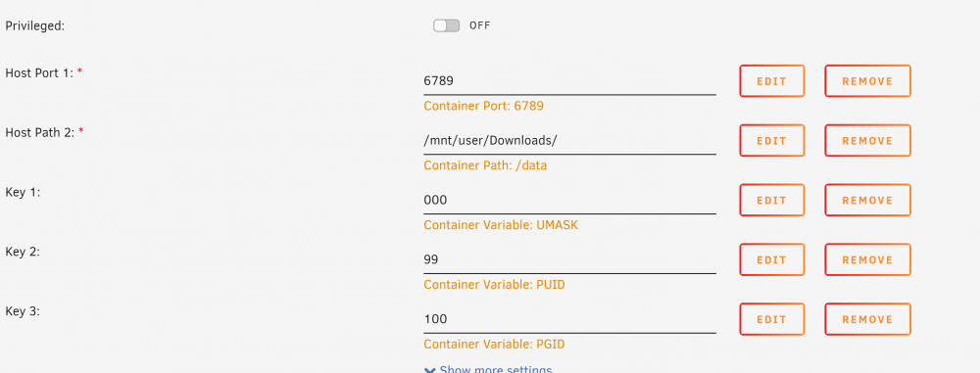
Task: Focus the PGID value field 100
Action: click(569, 319)
